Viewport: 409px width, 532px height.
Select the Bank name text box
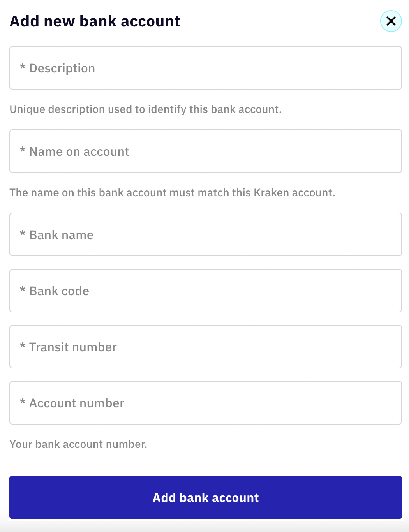pos(206,235)
